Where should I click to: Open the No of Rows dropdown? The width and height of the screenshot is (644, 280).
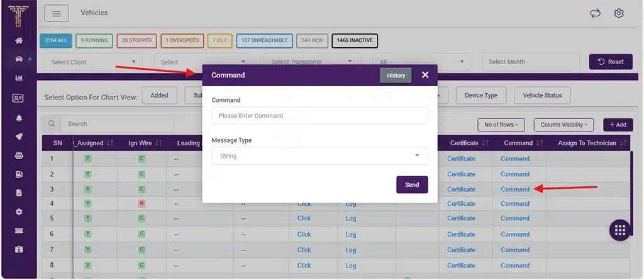point(501,125)
